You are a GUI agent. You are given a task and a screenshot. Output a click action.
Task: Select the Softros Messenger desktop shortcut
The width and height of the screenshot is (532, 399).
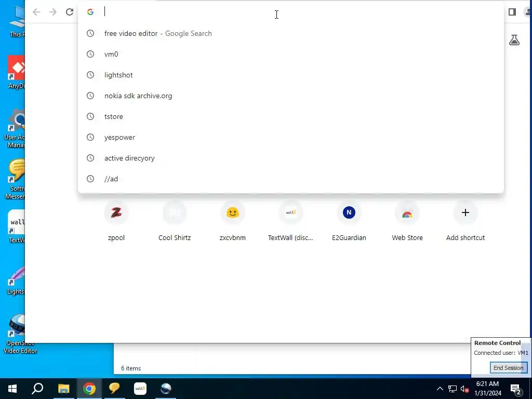(x=15, y=179)
